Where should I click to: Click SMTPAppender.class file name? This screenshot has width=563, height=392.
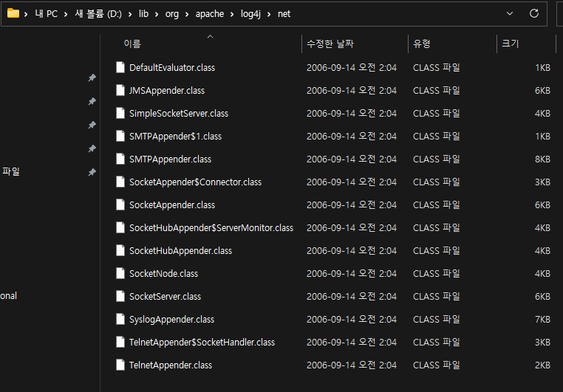pyautogui.click(x=170, y=159)
